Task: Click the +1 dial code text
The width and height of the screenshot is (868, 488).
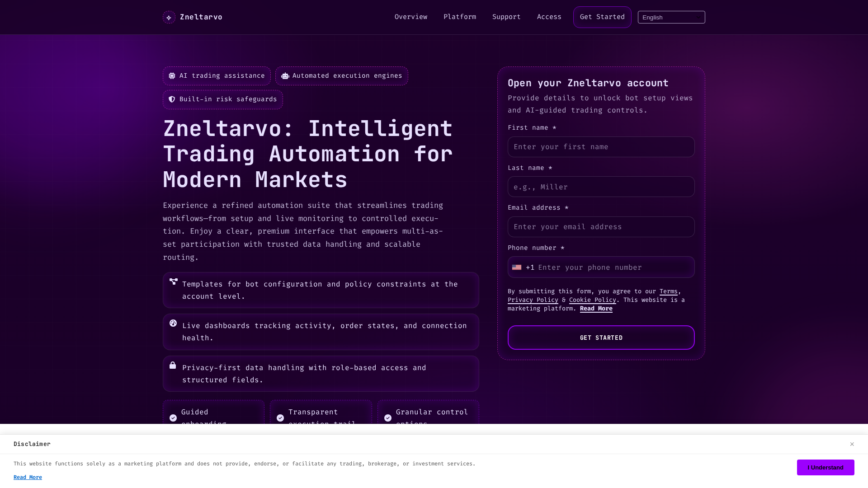Action: (530, 267)
